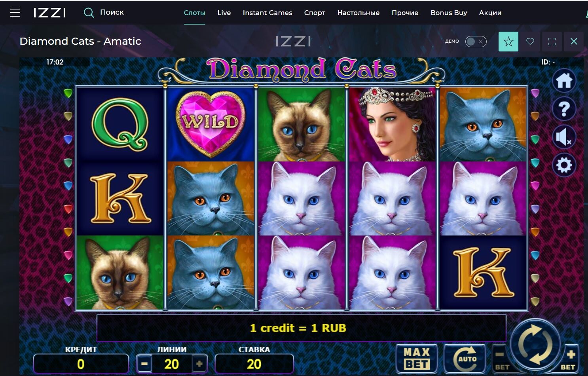
Task: Increase lines with plus button
Action: pyautogui.click(x=199, y=364)
